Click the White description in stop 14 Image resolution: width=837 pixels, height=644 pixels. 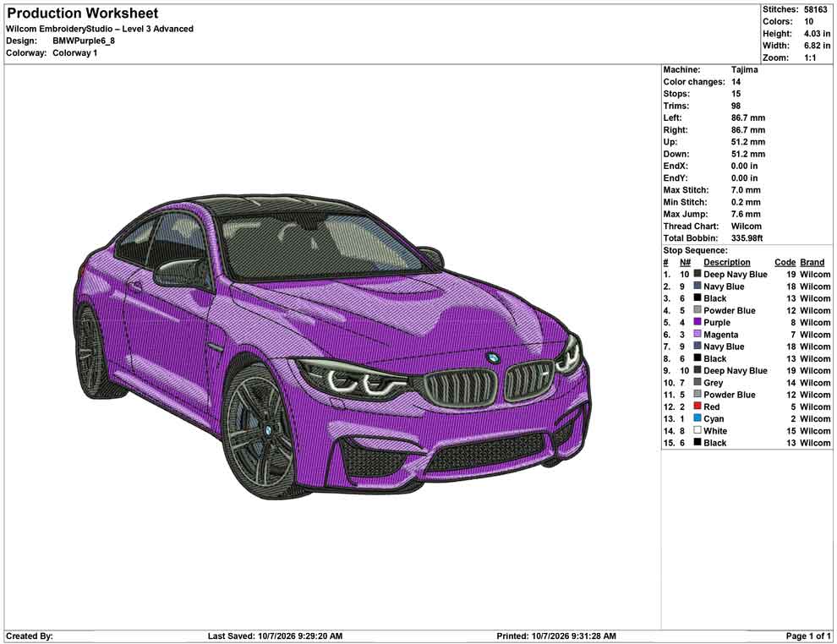(x=714, y=430)
